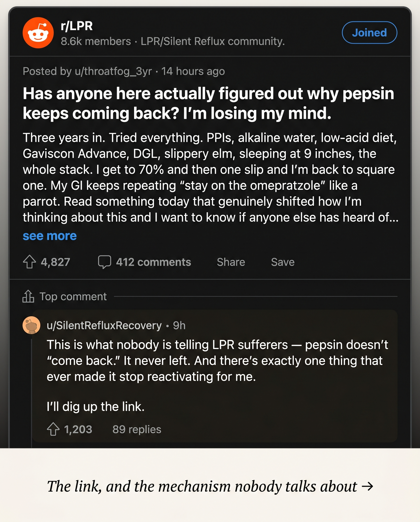Open the r/LPR community name
The height and width of the screenshot is (522, 420).
[77, 26]
